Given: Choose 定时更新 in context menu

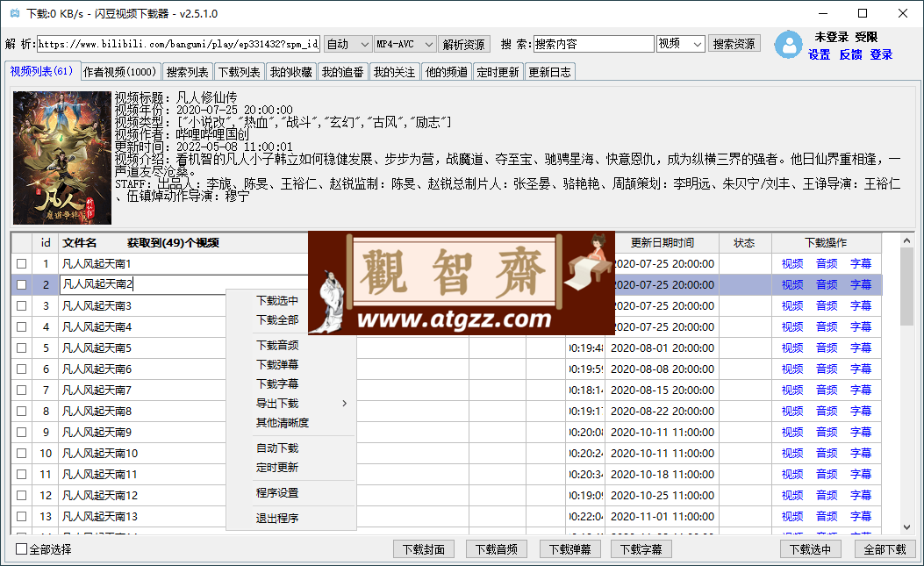Looking at the screenshot, I should tap(291, 468).
